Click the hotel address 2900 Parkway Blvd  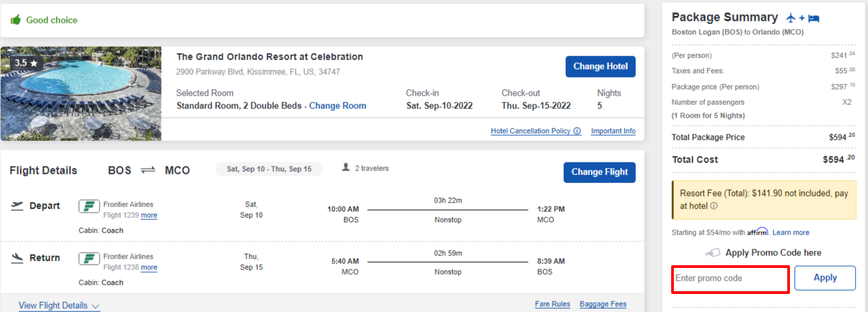click(x=258, y=71)
